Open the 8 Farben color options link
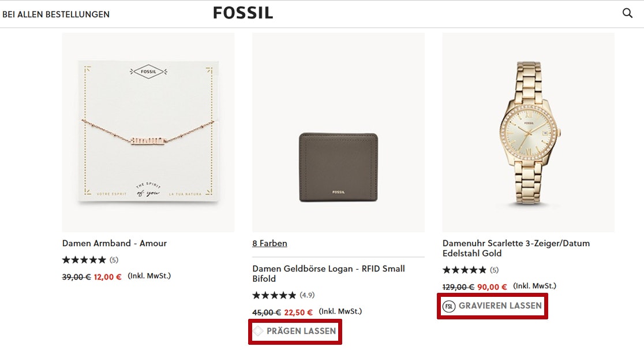The height and width of the screenshot is (350, 644). (269, 244)
